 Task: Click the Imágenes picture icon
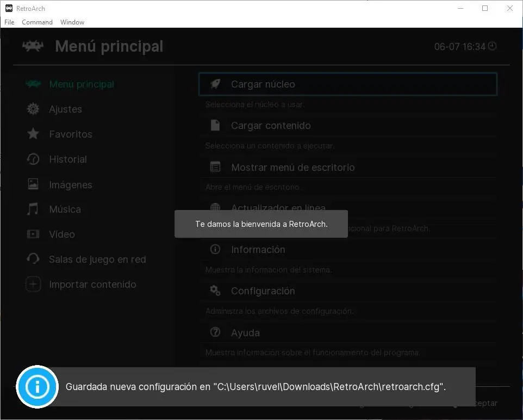click(33, 184)
